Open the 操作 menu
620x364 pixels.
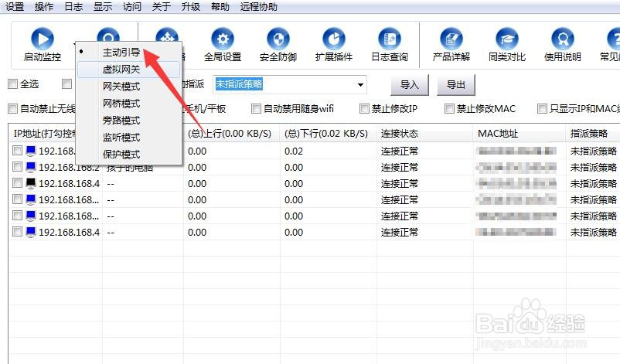point(44,7)
